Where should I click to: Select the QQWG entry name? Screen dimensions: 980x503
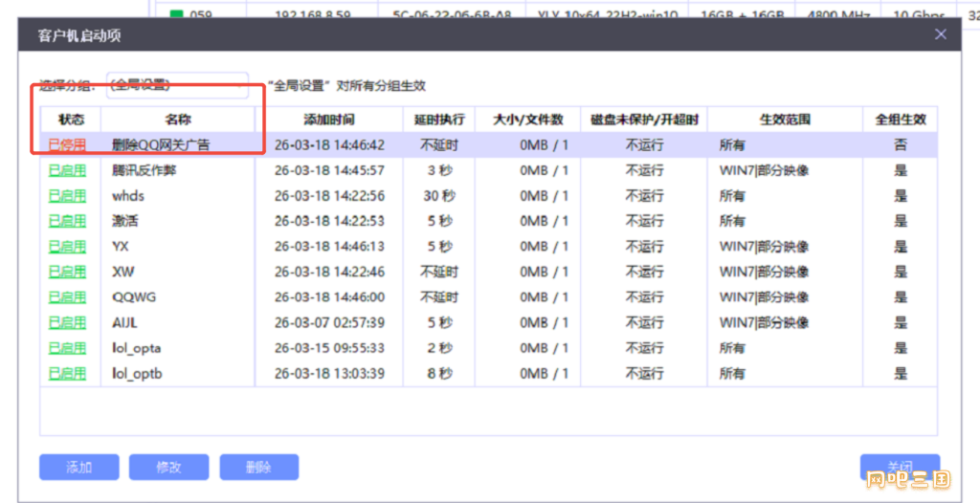(x=133, y=296)
